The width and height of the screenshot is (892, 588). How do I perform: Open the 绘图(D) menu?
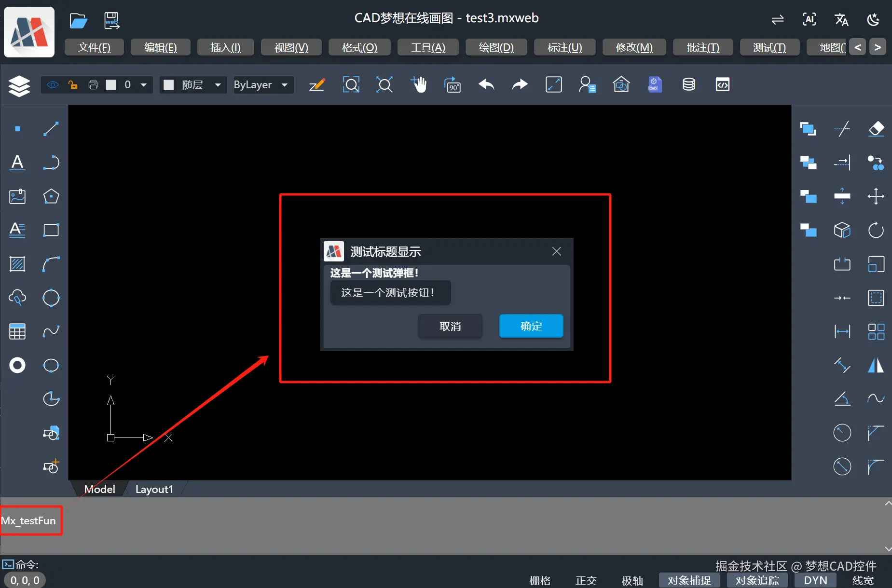pyautogui.click(x=496, y=47)
